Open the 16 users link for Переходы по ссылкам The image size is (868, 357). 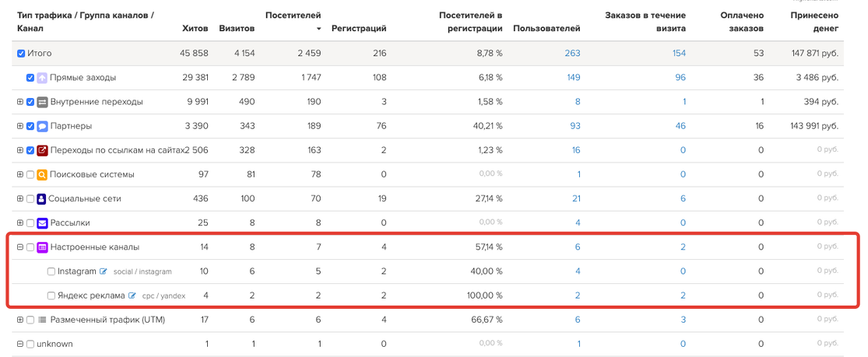click(576, 150)
